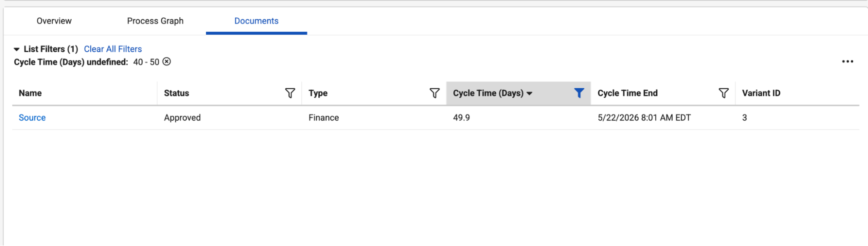Image resolution: width=868 pixels, height=246 pixels.
Task: Toggle sort arrow on Cycle Time (Days)
Action: pyautogui.click(x=529, y=93)
